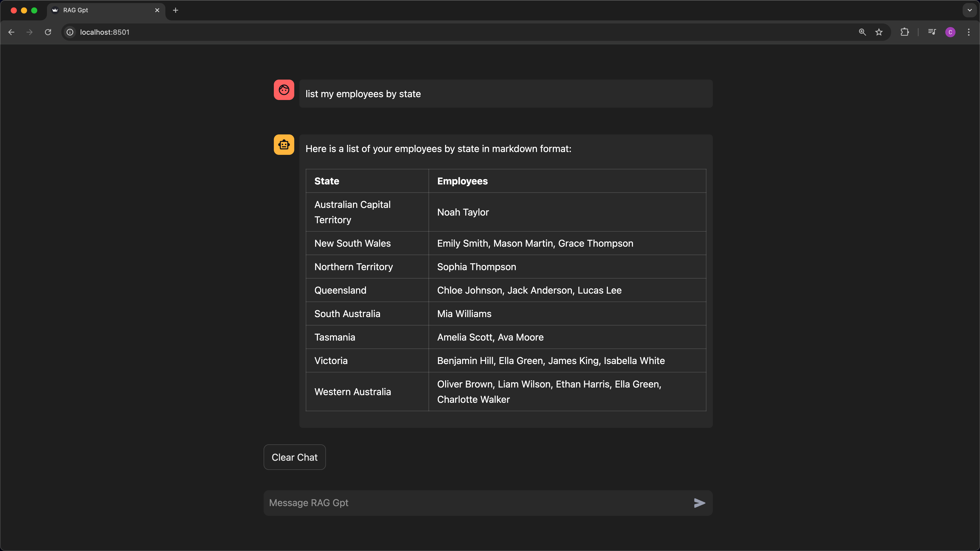
Task: Click the Benjamin Hill, Ella Green cell
Action: (567, 360)
